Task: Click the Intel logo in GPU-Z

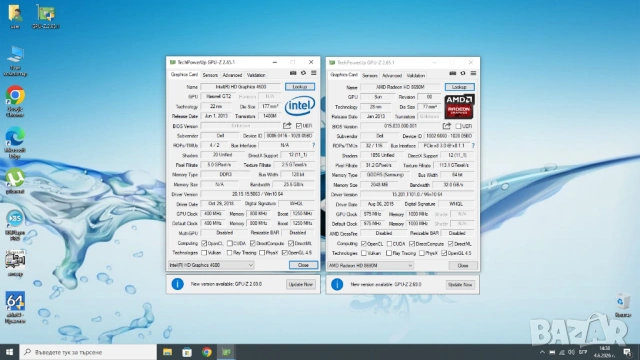Action: 300,106
